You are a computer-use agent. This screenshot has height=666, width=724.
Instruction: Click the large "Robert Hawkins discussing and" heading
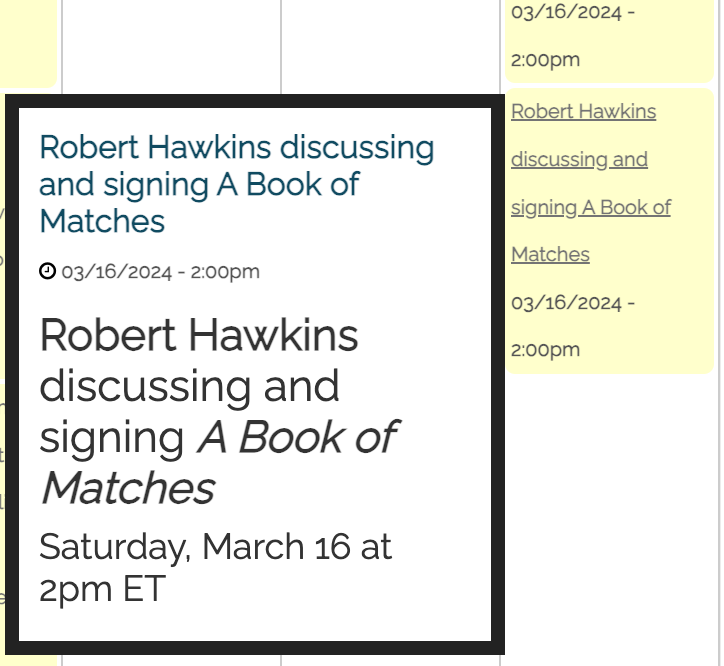198,360
